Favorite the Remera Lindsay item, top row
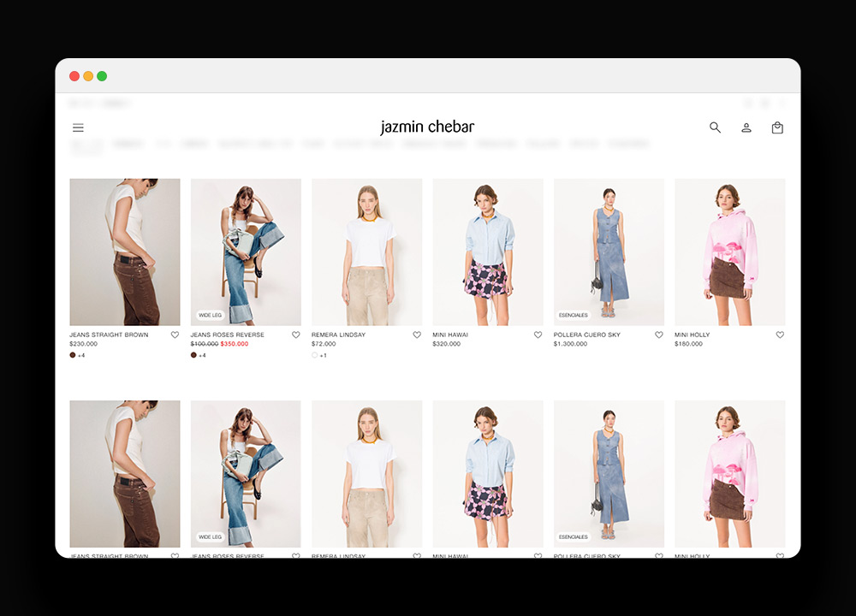Viewport: 856px width, 616px height. point(417,335)
